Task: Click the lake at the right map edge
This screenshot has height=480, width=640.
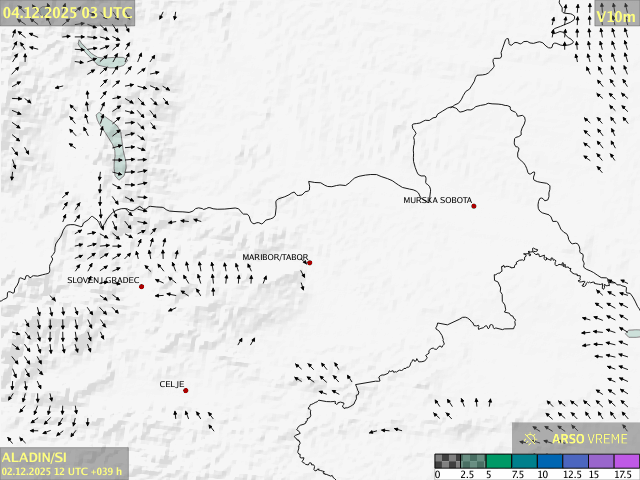Action: click(633, 333)
